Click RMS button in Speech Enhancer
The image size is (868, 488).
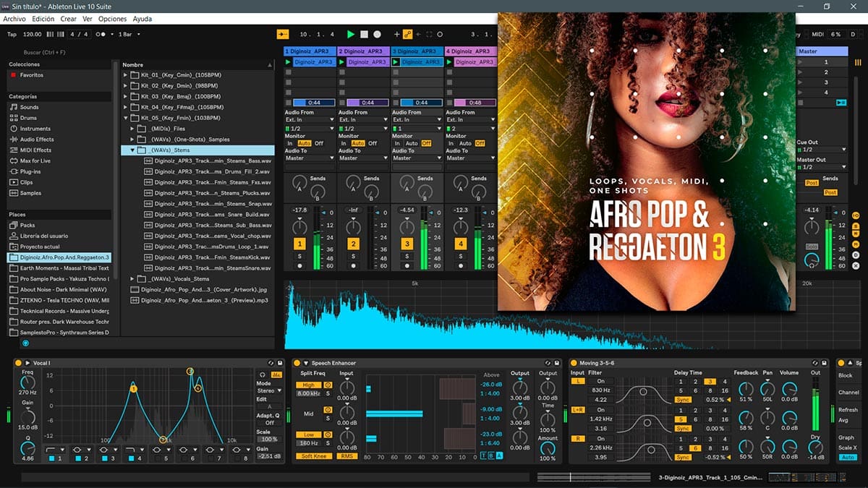coord(347,456)
